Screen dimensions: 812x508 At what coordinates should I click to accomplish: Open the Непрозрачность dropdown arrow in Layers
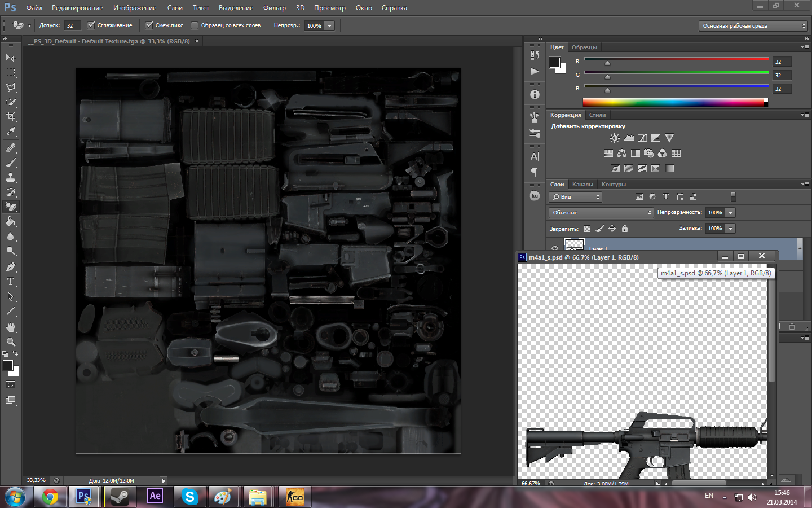(730, 213)
